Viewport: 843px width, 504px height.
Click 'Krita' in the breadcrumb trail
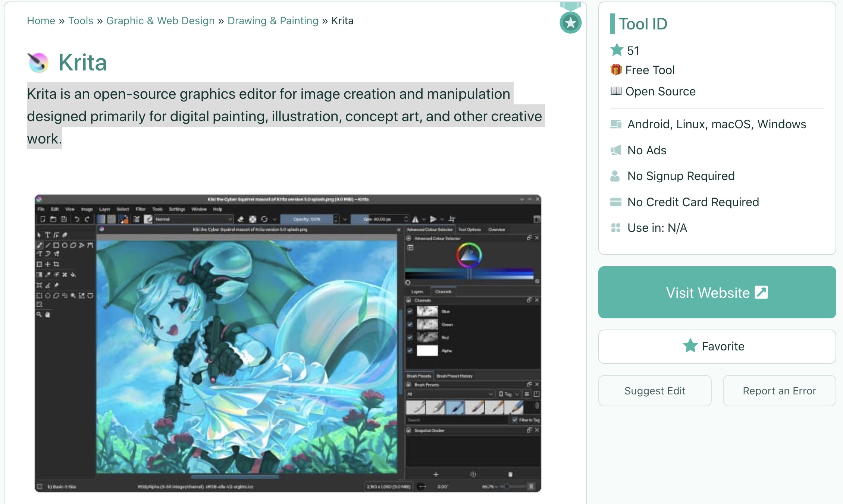342,21
